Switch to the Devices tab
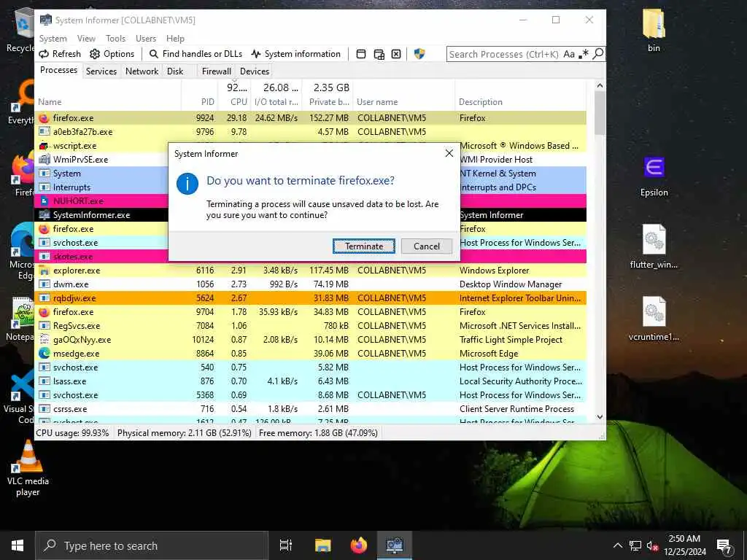Viewport: 747px width, 560px height. [x=255, y=71]
